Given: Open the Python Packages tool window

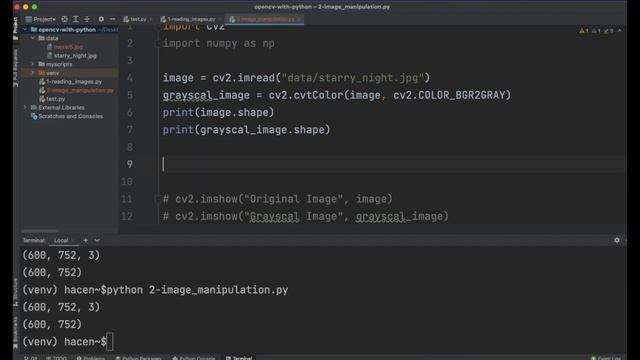Looking at the screenshot, I should point(138,358).
